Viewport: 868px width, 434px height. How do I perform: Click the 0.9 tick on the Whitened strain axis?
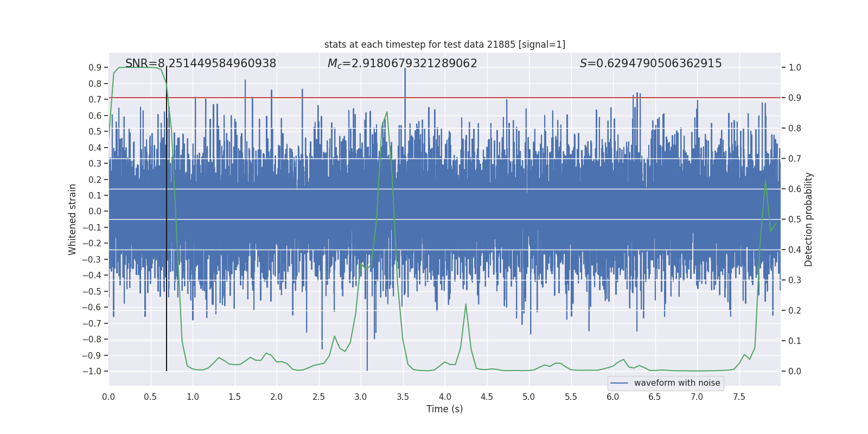(x=95, y=68)
